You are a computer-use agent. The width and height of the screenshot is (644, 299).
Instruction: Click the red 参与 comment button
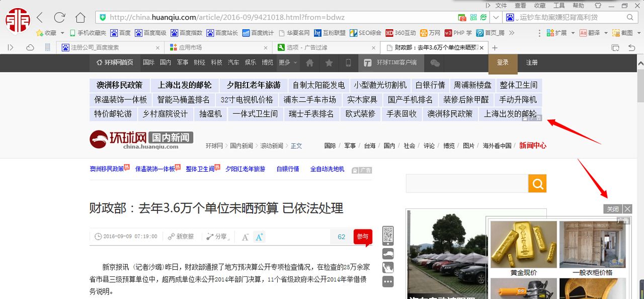click(363, 236)
